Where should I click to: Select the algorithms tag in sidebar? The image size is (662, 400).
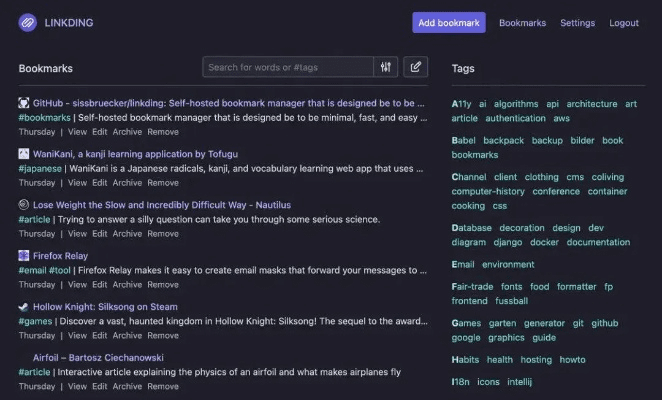click(516, 104)
